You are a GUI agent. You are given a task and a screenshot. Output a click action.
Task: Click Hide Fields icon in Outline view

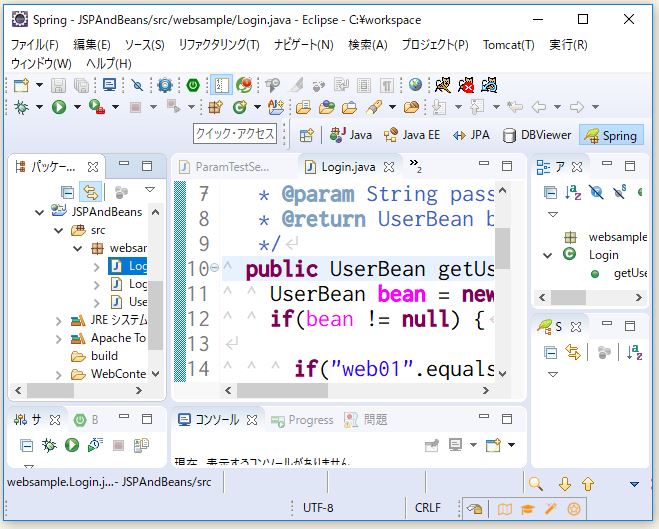click(596, 192)
